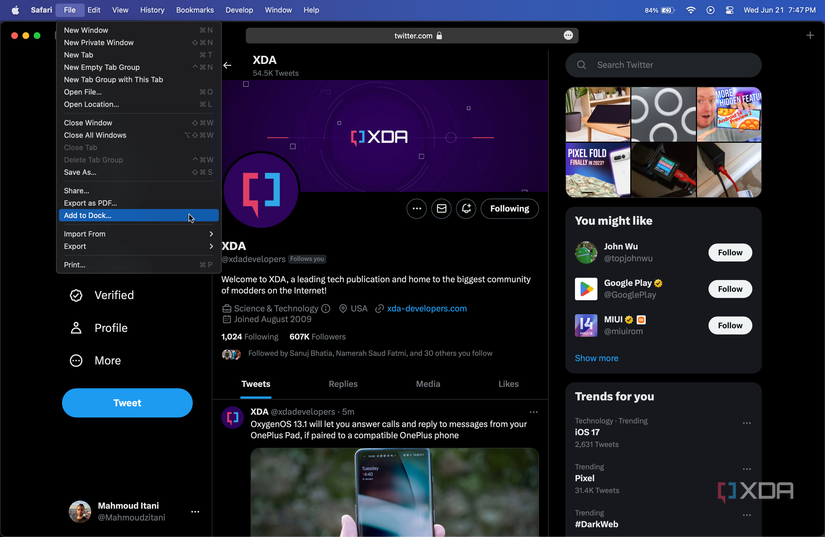The width and height of the screenshot is (825, 537).
Task: Click the Verified sidebar icon
Action: coord(76,296)
